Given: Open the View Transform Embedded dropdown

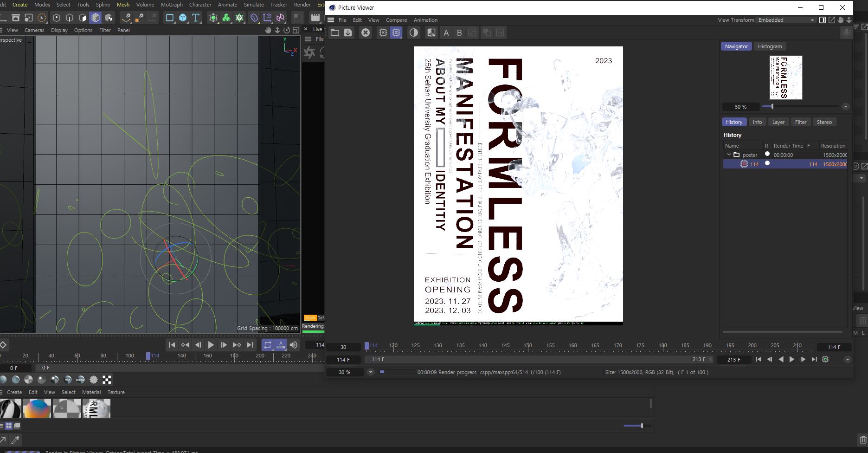Looking at the screenshot, I should pos(786,20).
